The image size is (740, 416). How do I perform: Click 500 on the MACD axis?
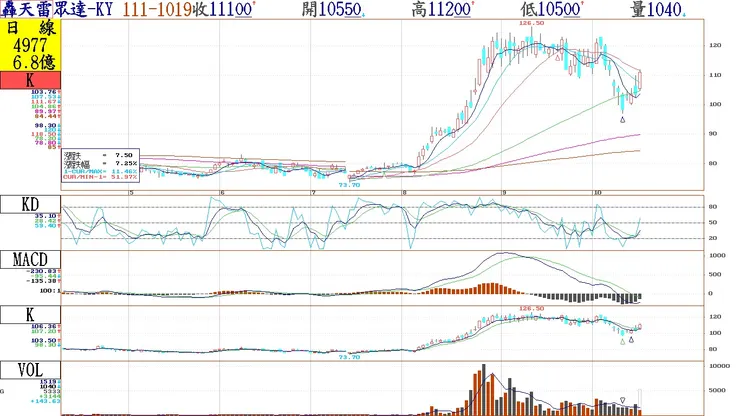pos(715,274)
